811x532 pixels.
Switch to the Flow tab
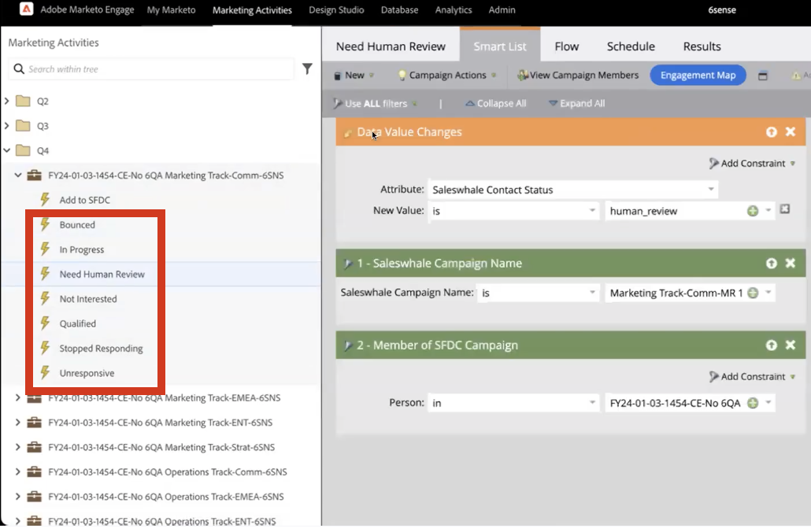click(566, 46)
